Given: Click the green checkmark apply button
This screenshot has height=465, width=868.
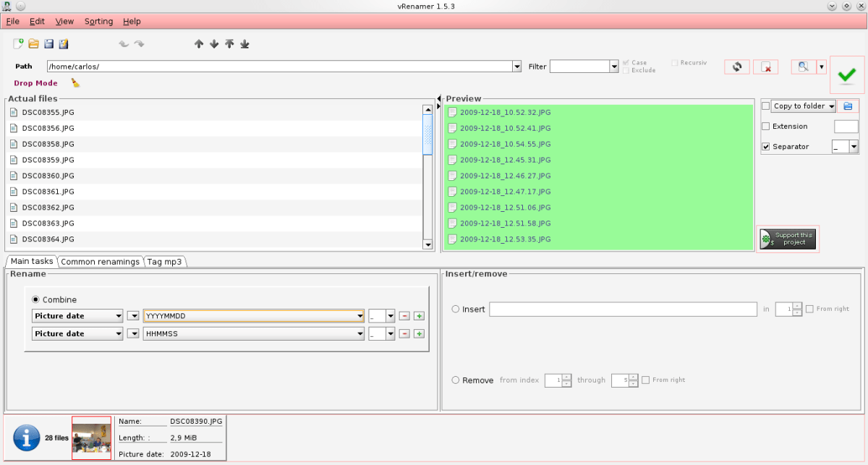Looking at the screenshot, I should 847,74.
